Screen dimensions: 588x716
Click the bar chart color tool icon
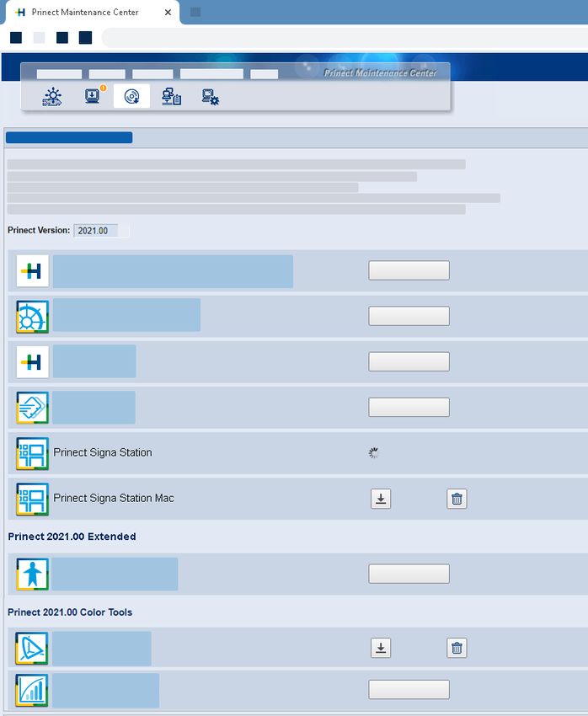(31, 691)
